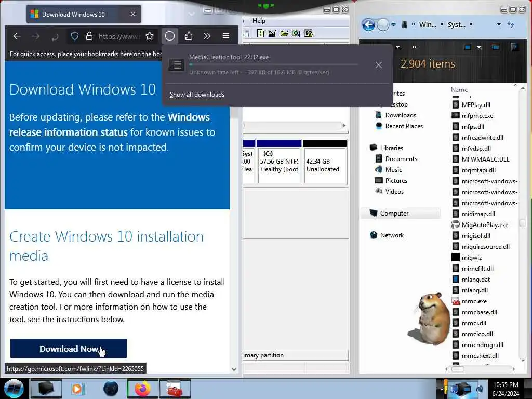The image size is (532, 399).
Task: Select Libraries in the navigation pane
Action: pyautogui.click(x=387, y=148)
